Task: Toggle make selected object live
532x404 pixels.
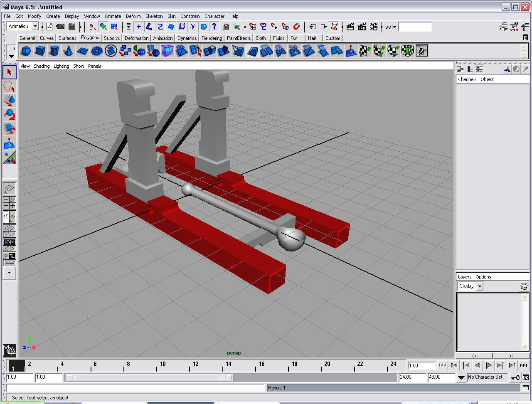Action: pos(296,27)
